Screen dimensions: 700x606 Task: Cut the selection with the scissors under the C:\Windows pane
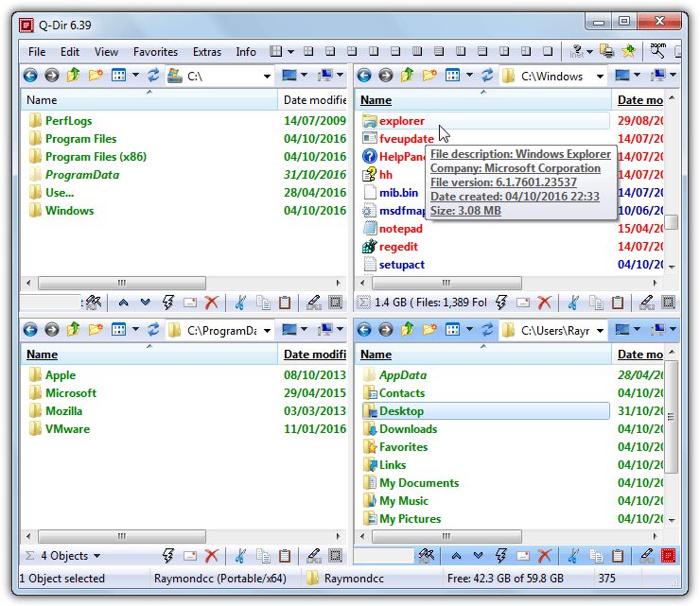(x=573, y=303)
